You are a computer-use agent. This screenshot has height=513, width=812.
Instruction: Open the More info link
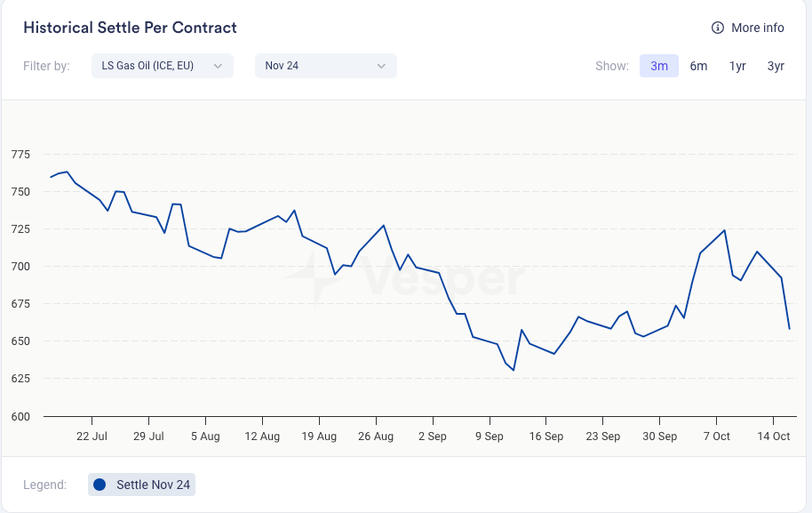pos(757,28)
